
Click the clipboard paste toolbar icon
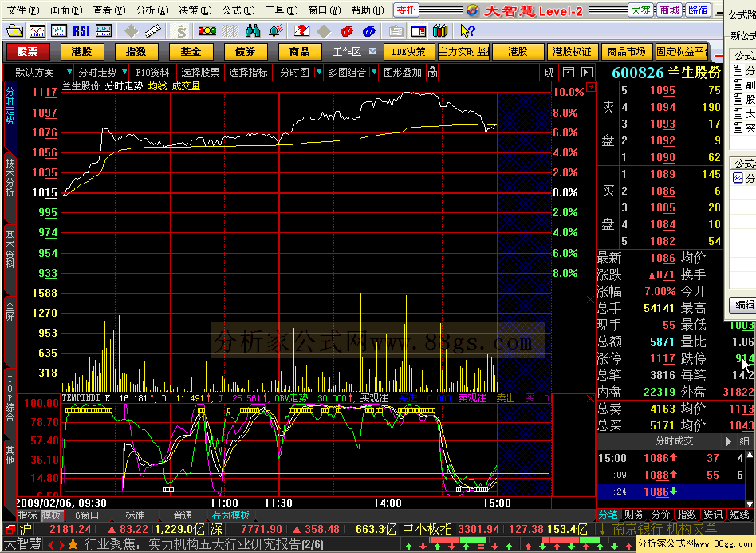point(396,31)
